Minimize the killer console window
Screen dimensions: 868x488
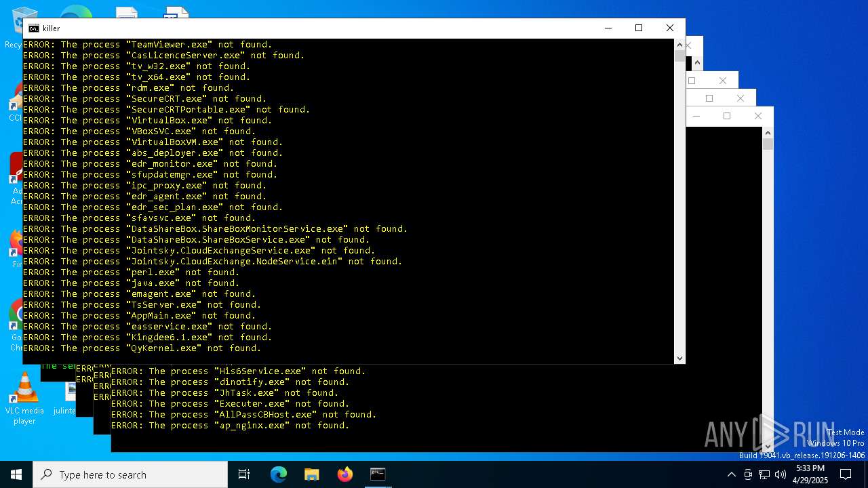[608, 28]
